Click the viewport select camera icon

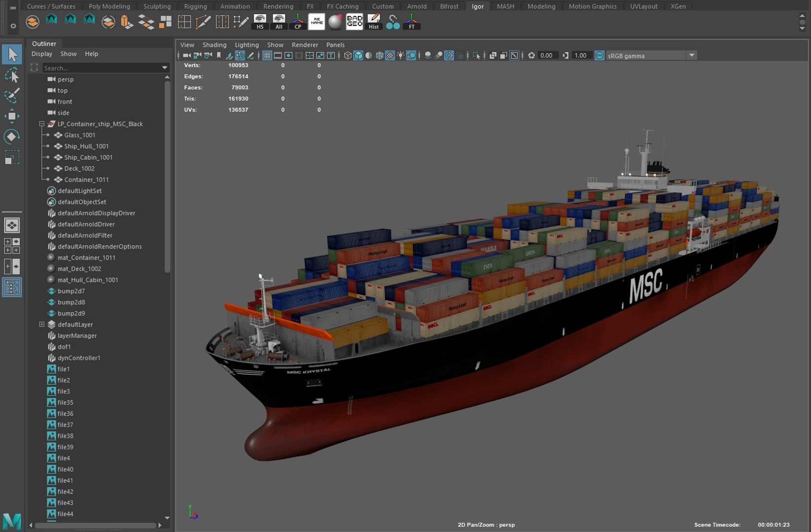pyautogui.click(x=187, y=56)
